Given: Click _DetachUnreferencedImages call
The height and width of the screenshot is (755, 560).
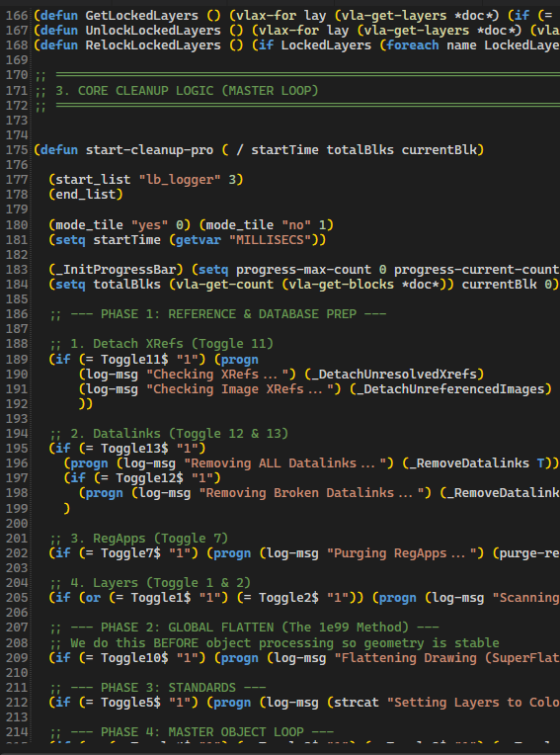Looking at the screenshot, I should [449, 388].
